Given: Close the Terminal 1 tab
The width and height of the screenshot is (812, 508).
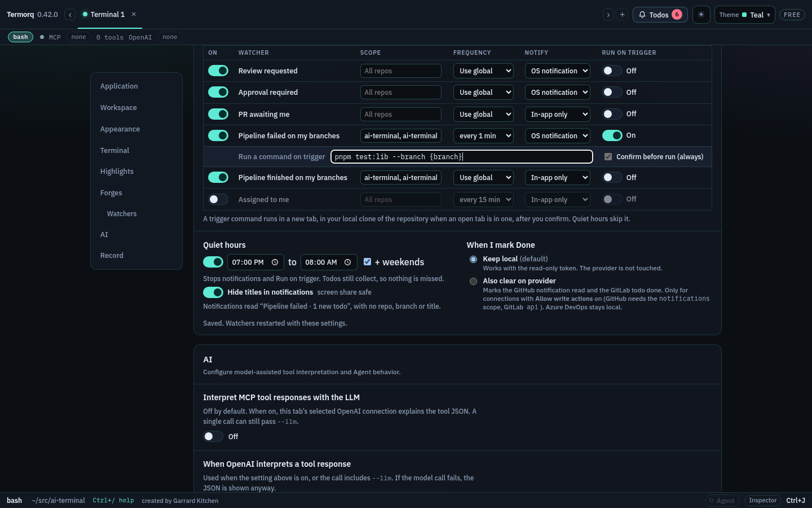Looking at the screenshot, I should tap(134, 14).
